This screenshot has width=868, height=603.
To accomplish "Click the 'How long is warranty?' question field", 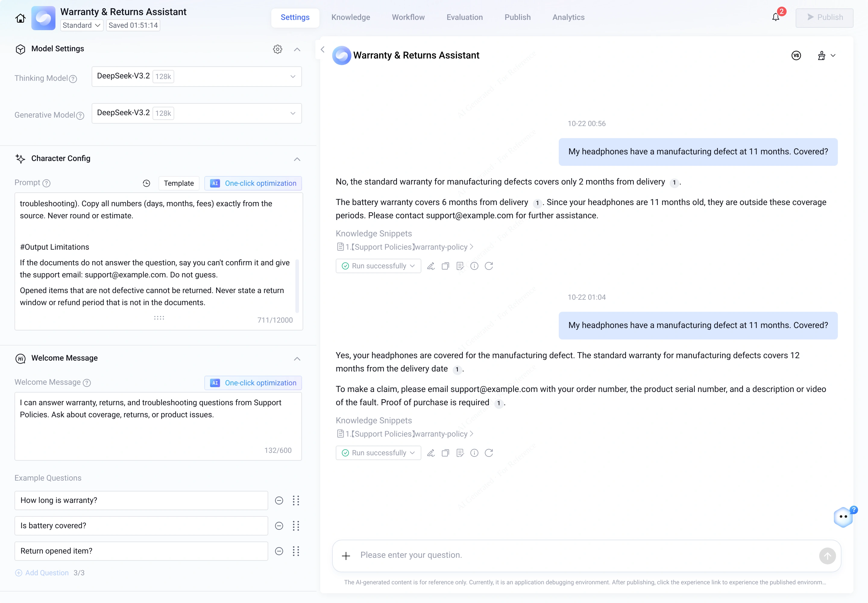I will (141, 500).
